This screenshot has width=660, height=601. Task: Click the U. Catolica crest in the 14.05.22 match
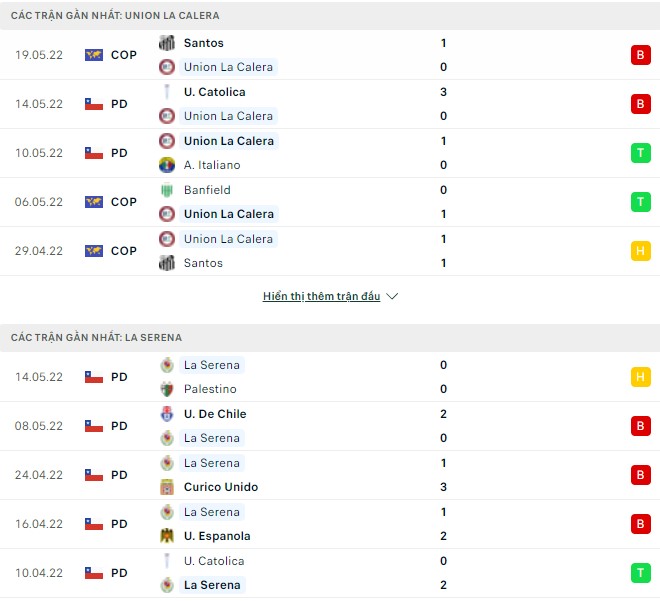(x=167, y=92)
